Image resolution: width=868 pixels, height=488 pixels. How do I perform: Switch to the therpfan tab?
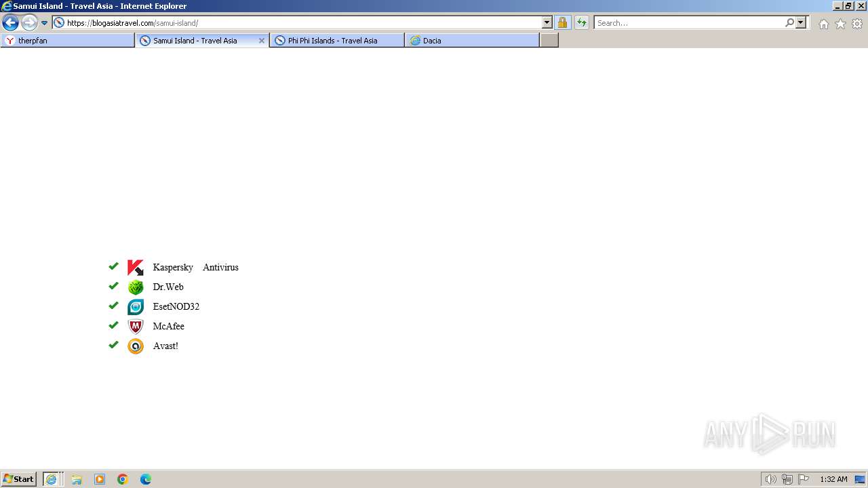click(68, 41)
